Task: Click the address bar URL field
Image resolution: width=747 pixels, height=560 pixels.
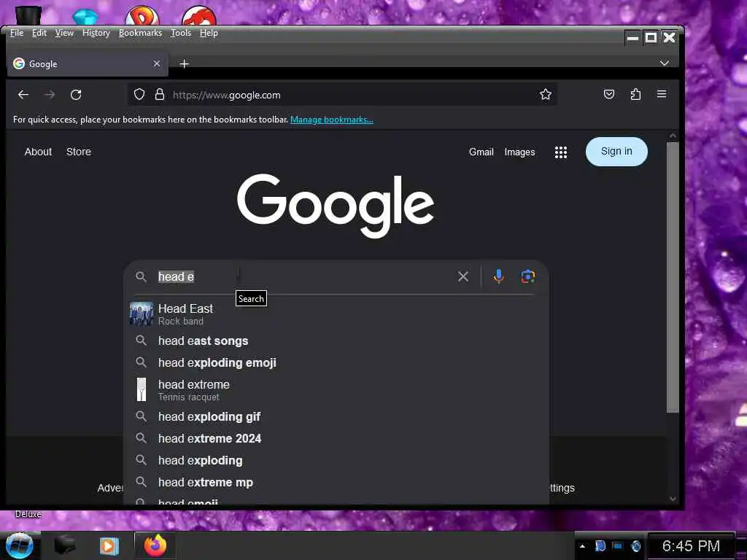Action: click(x=342, y=95)
